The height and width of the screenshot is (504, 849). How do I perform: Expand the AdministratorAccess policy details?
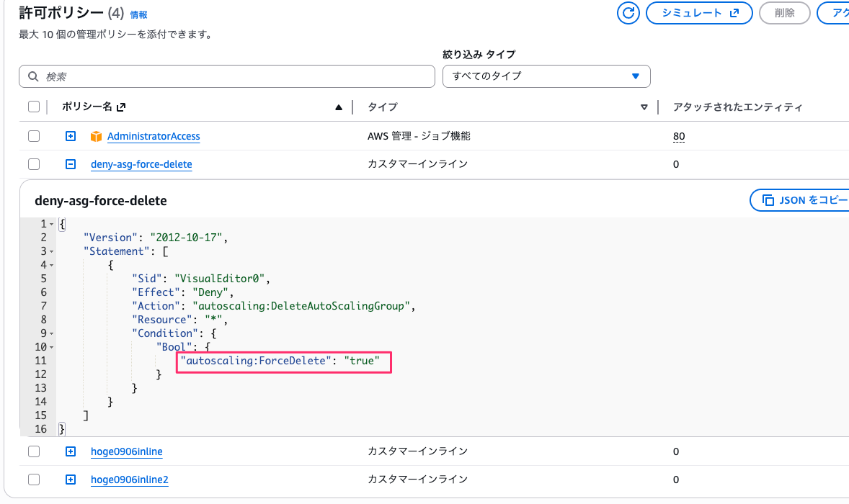coord(71,136)
